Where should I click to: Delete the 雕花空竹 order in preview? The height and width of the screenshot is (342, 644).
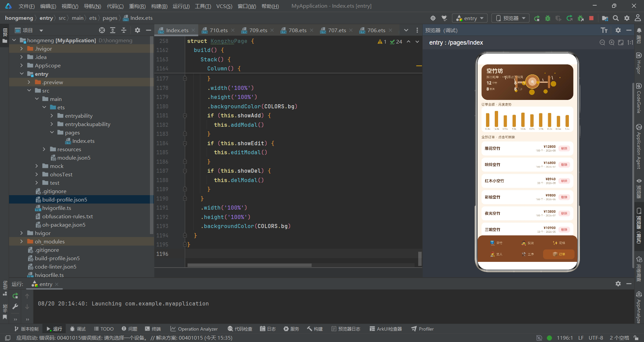click(564, 149)
